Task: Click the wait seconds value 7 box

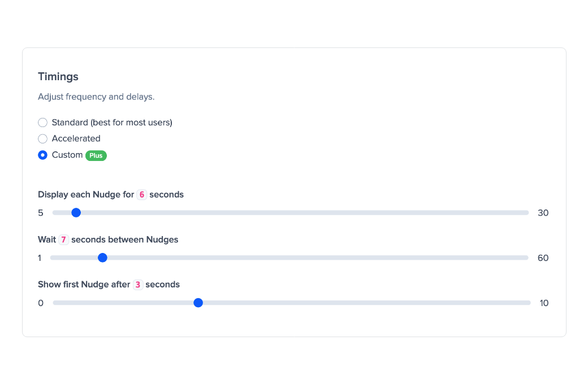Action: [63, 240]
